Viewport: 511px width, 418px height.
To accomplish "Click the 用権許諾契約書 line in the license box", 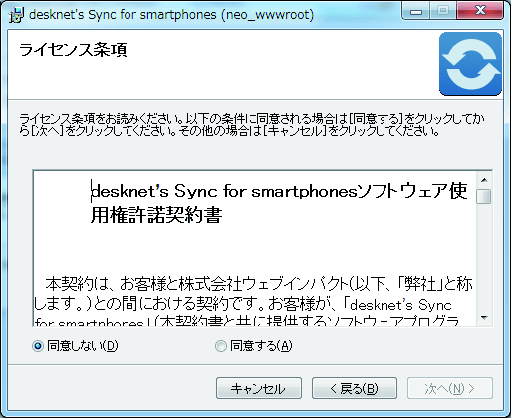I will pos(156,215).
